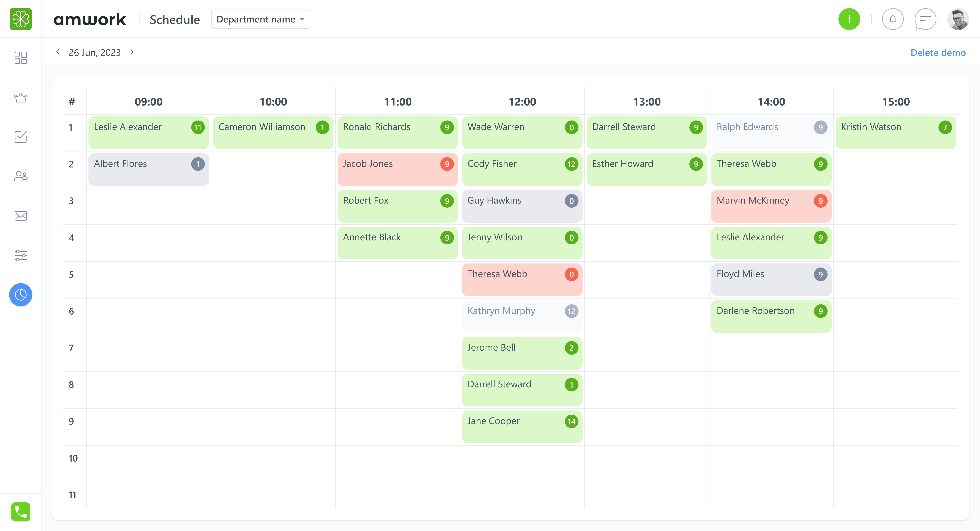The image size is (980, 531).
Task: Open the dashboard grid icon in sidebar
Action: tap(21, 58)
